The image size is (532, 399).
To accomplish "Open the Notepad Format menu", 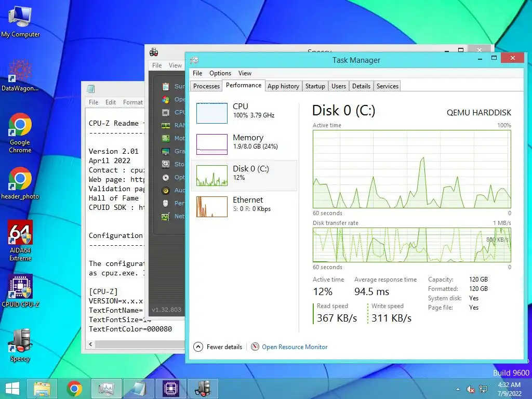I will click(132, 102).
